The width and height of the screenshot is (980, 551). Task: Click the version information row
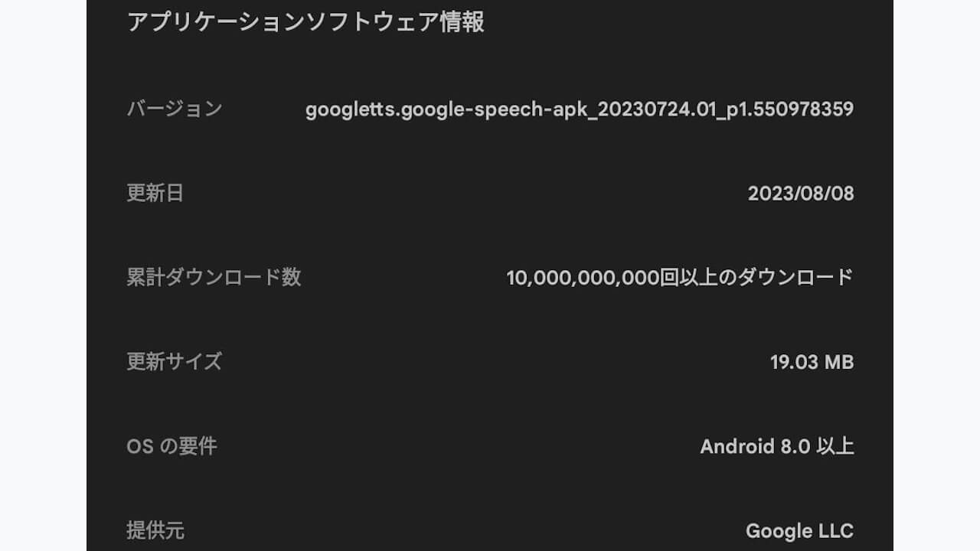coord(490,109)
